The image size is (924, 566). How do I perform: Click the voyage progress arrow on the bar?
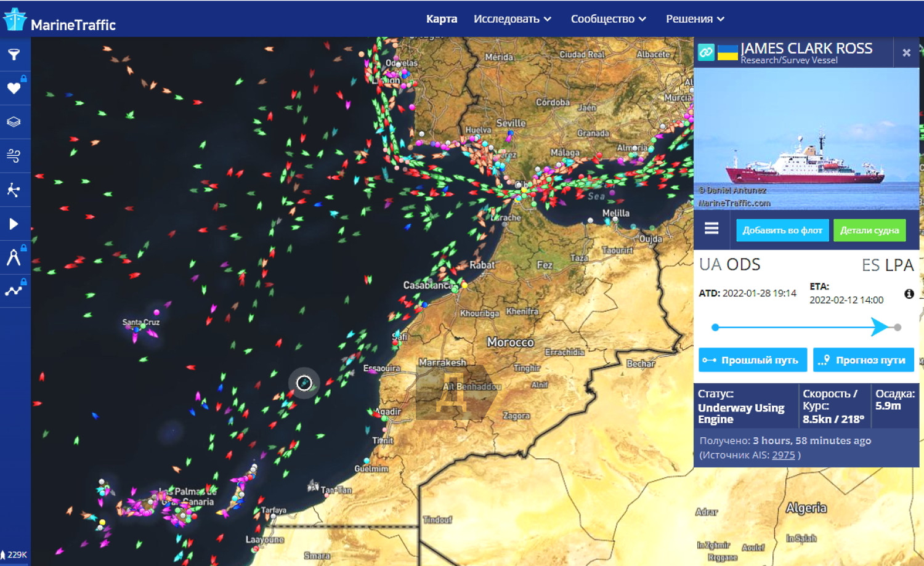coord(880,327)
